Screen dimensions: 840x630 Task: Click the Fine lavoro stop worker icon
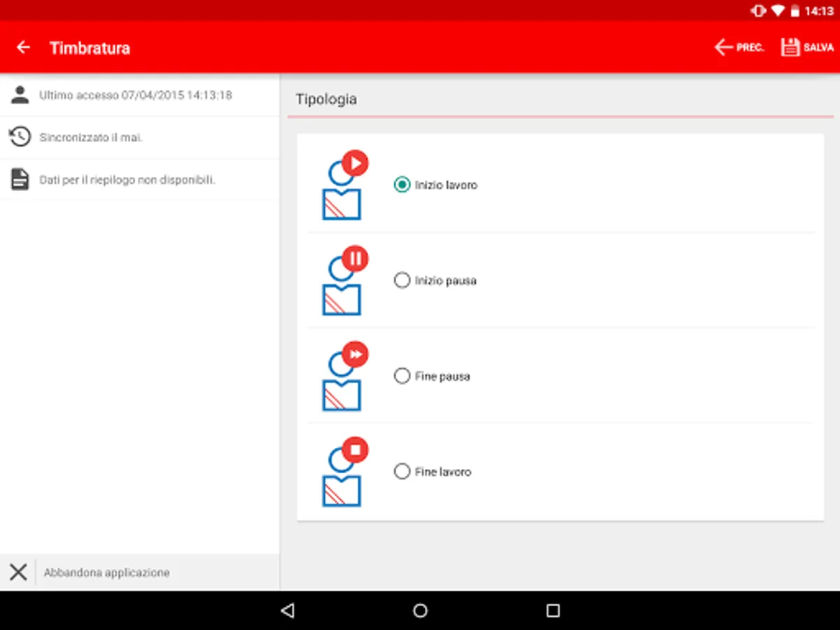pyautogui.click(x=344, y=472)
